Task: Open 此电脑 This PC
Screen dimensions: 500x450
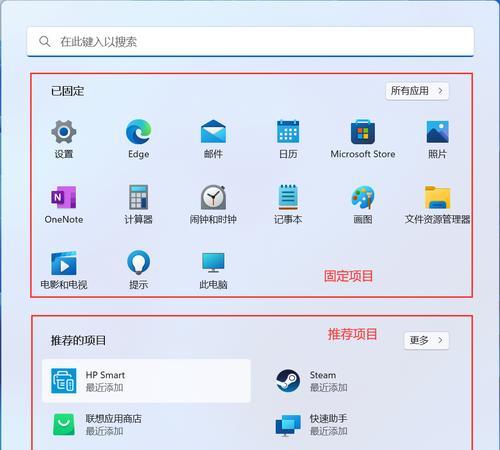Action: pos(213,270)
